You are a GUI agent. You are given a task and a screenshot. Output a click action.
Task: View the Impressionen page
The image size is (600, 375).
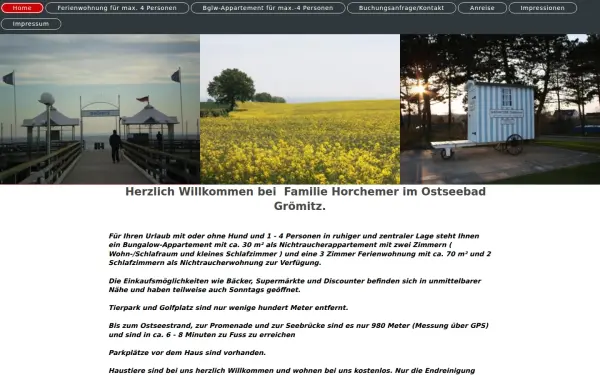(x=543, y=8)
